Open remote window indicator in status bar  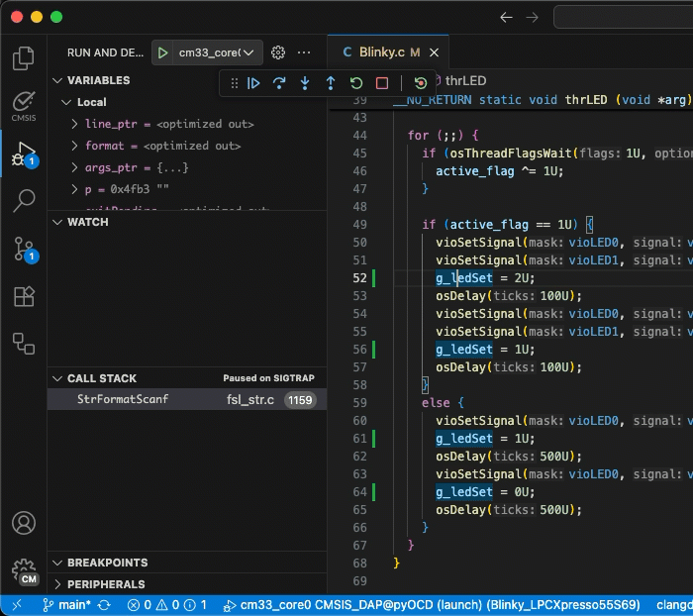17,604
